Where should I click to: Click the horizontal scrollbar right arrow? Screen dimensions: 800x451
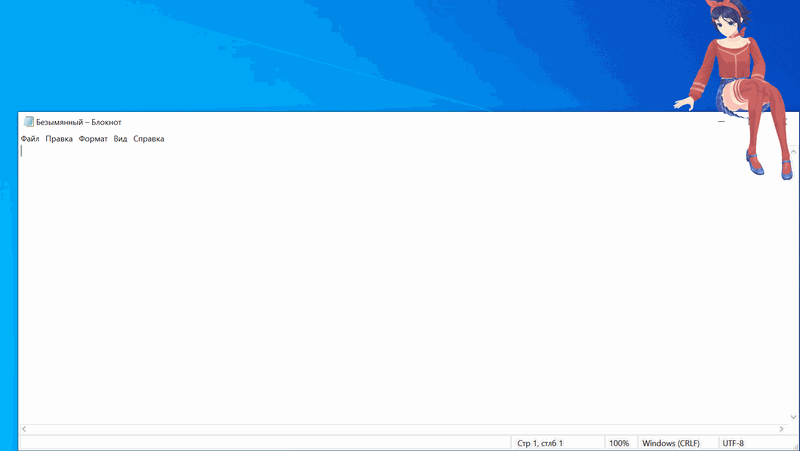pyautogui.click(x=781, y=429)
